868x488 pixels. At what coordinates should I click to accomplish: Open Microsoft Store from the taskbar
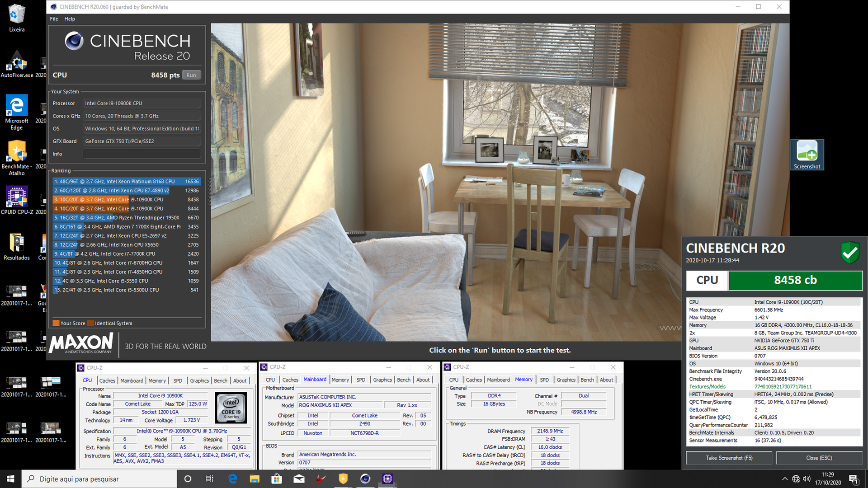277,479
